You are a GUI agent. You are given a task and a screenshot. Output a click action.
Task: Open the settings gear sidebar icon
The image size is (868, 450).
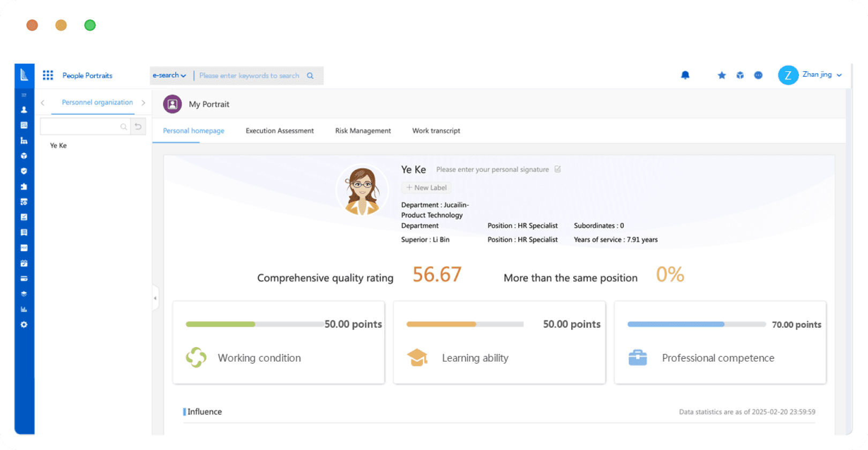[x=24, y=325]
